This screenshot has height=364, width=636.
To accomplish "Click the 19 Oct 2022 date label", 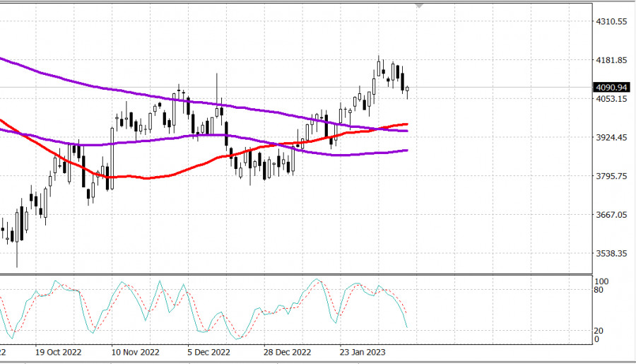I will tap(59, 351).
